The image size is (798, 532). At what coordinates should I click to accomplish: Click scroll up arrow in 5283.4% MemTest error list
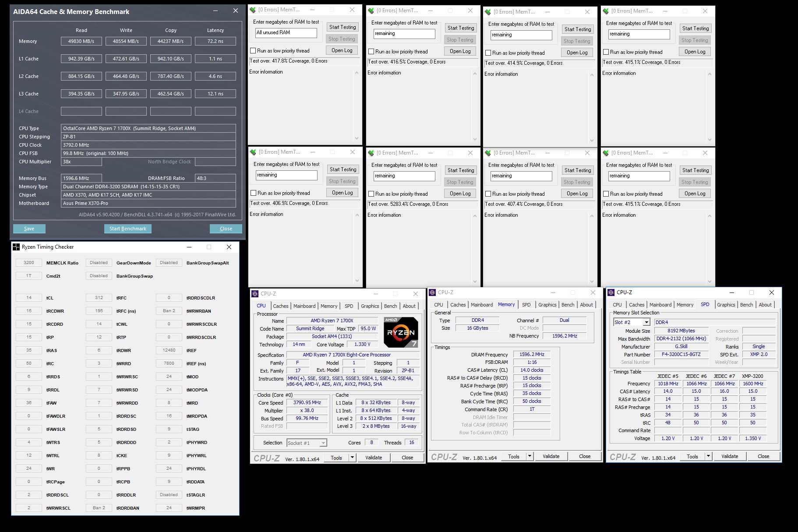475,216
